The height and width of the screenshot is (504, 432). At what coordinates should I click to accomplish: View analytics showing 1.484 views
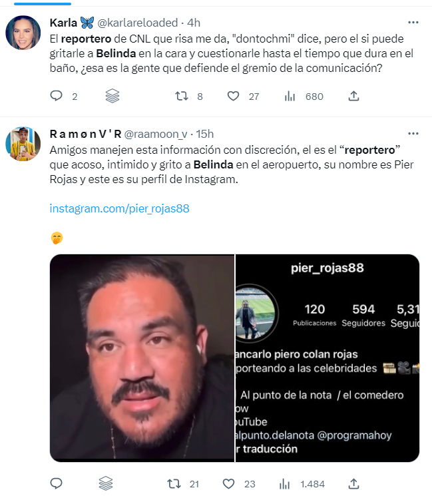pyautogui.click(x=284, y=483)
